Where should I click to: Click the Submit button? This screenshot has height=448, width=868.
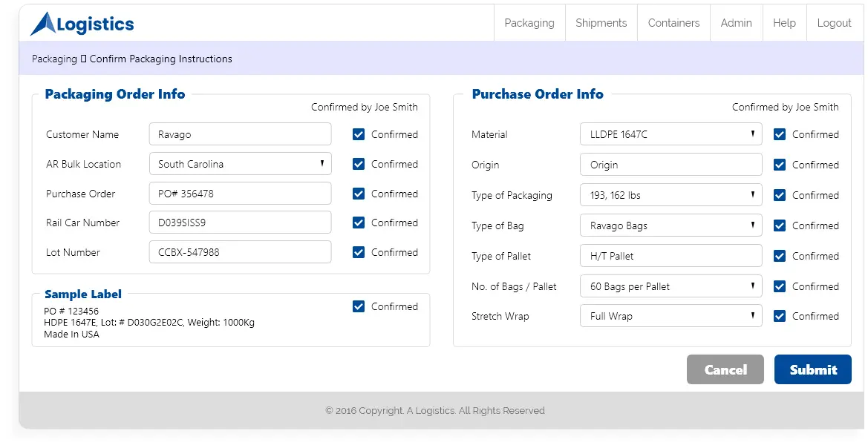coord(812,369)
